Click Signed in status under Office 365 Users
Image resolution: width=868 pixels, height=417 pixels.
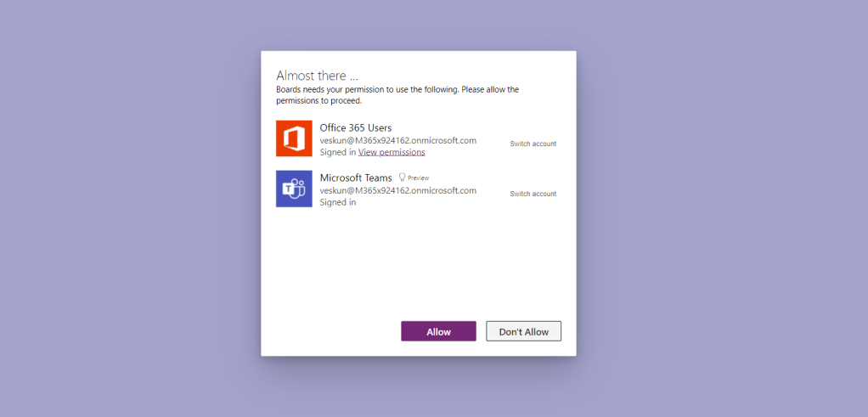click(x=337, y=152)
